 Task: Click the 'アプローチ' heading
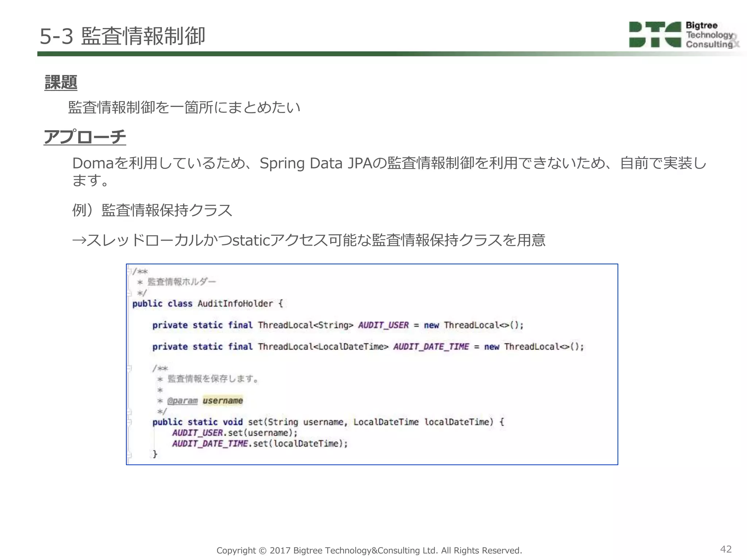click(x=85, y=137)
